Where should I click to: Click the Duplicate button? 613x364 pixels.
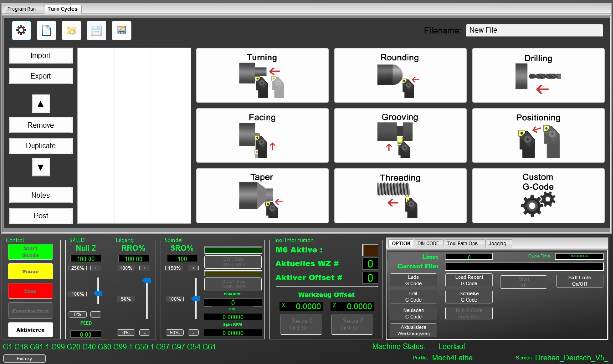pos(41,146)
